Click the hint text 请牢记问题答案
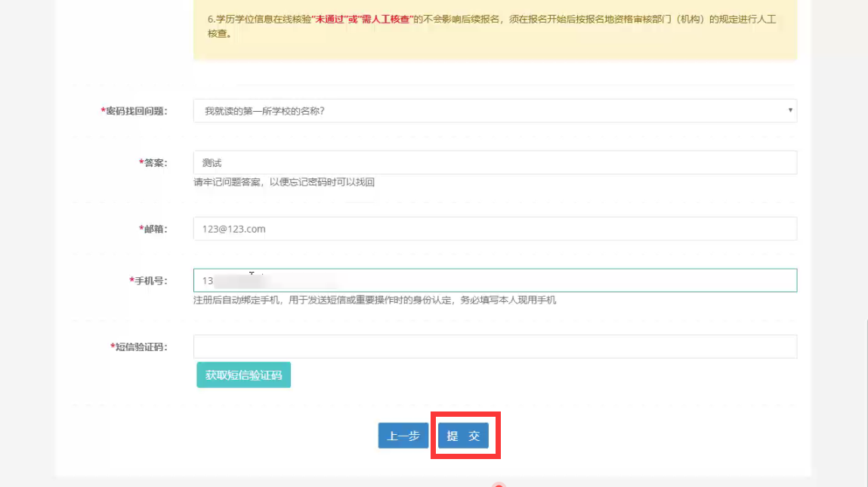This screenshot has width=868, height=487. [x=284, y=182]
